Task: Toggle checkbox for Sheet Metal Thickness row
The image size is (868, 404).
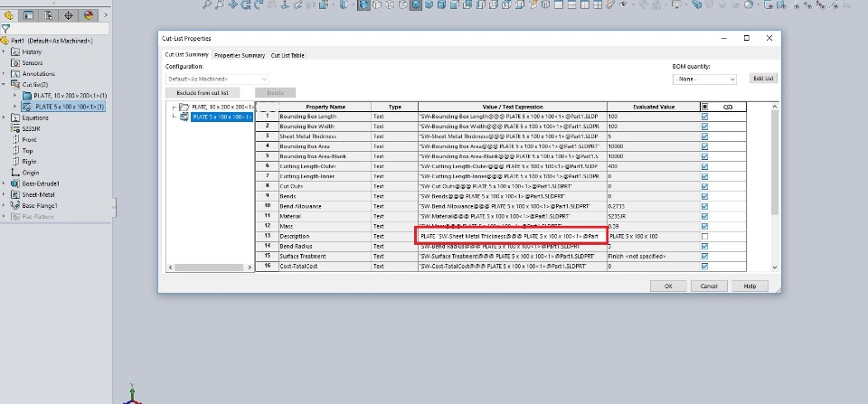Action: (704, 136)
